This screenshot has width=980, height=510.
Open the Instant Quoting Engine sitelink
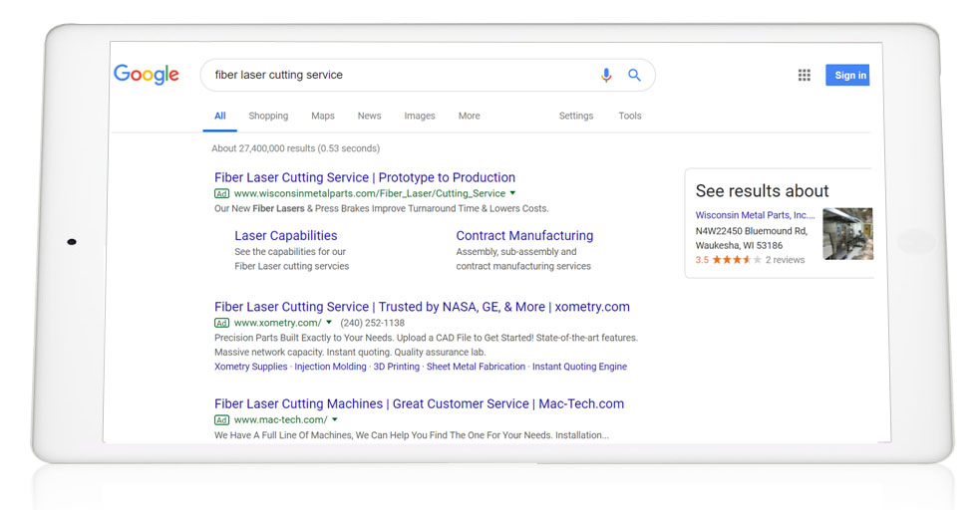point(579,367)
